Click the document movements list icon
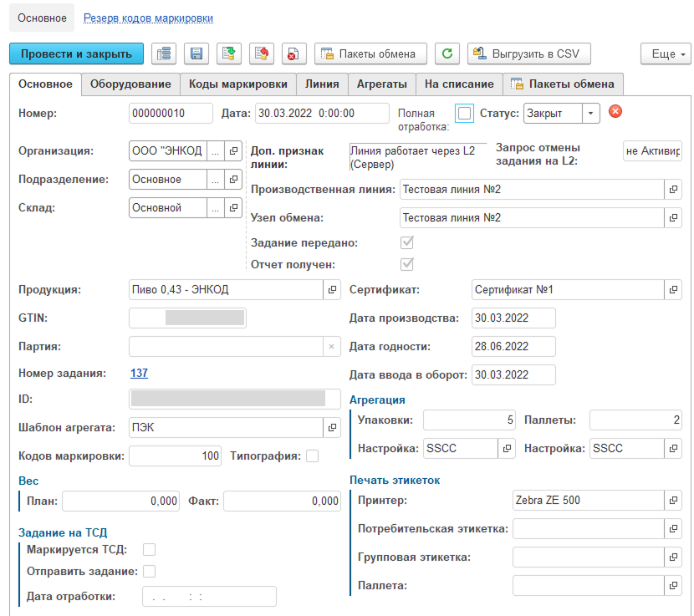The image size is (694, 616). click(164, 54)
